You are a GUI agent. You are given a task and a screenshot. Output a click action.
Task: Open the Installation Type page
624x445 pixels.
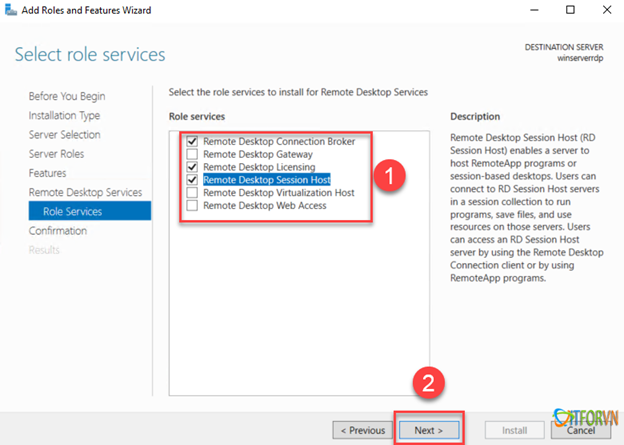[x=64, y=116]
